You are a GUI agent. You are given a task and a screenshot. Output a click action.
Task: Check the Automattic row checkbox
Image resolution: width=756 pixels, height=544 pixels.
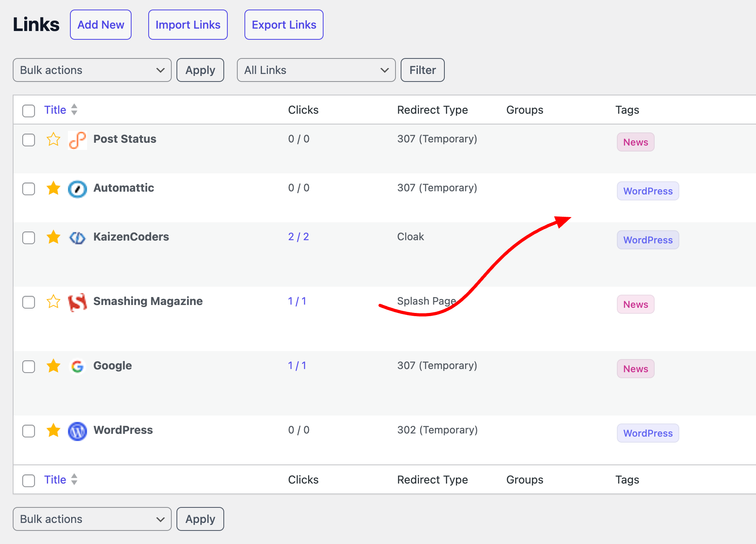[x=29, y=189]
